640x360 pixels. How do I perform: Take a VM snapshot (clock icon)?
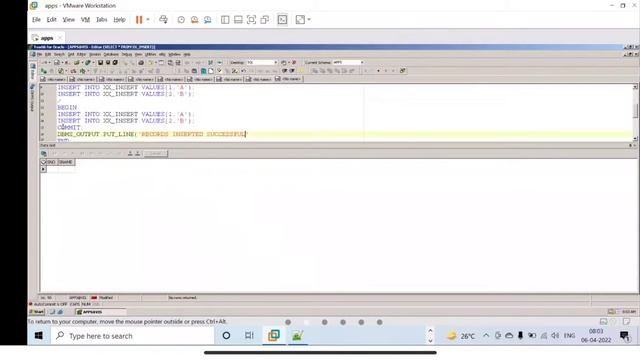coord(181,20)
